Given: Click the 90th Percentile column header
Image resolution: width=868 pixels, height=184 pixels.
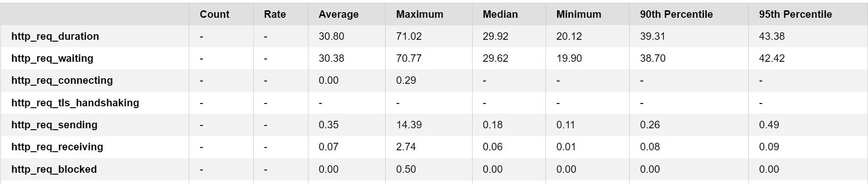Looking at the screenshot, I should (x=676, y=15).
